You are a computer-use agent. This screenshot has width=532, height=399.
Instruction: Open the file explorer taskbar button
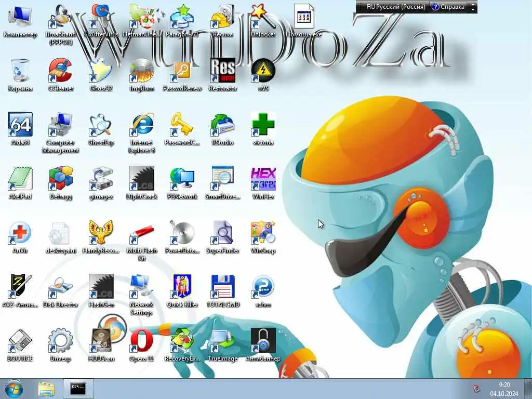46,389
